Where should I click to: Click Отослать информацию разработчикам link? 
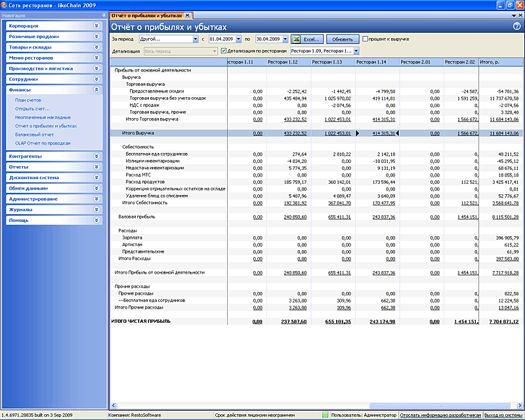[x=440, y=415]
